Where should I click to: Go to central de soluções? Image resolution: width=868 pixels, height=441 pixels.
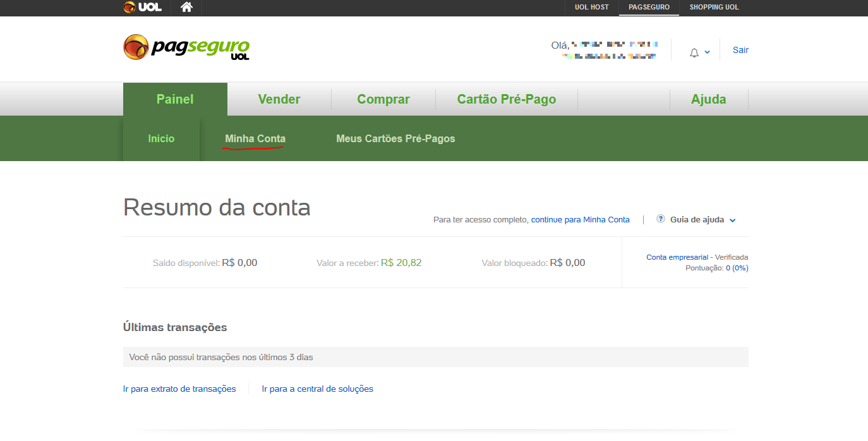click(x=318, y=389)
